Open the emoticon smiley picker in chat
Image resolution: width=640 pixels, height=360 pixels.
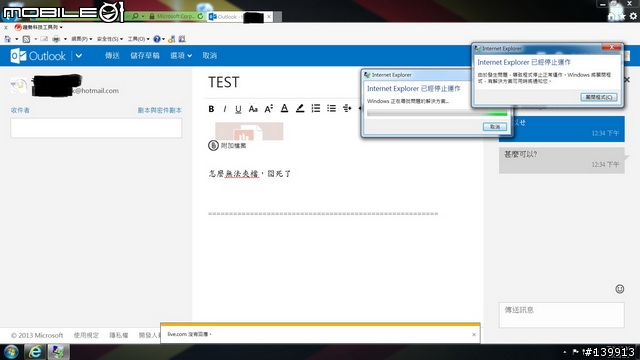point(620,289)
